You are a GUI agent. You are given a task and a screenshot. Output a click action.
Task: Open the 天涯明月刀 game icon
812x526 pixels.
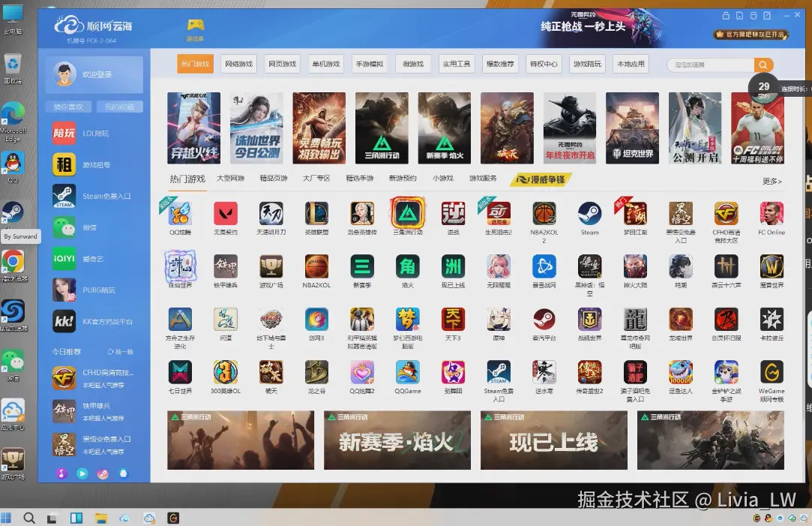[271, 214]
